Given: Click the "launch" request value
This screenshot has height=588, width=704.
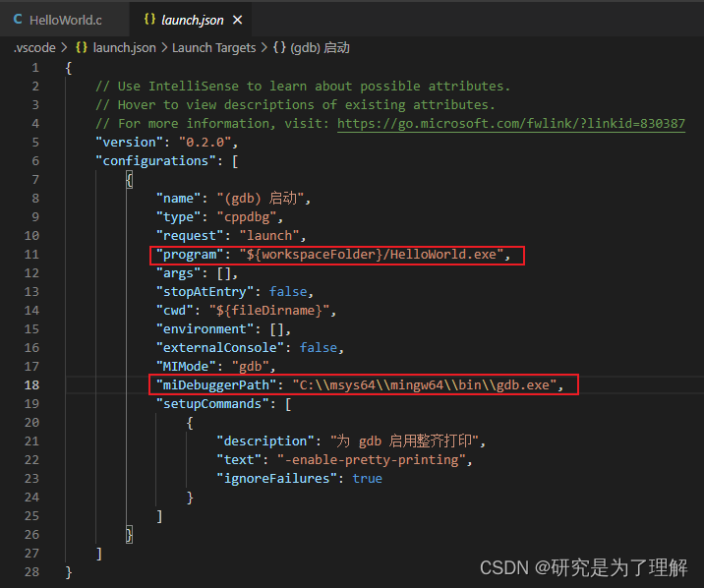Looking at the screenshot, I should [x=269, y=236].
